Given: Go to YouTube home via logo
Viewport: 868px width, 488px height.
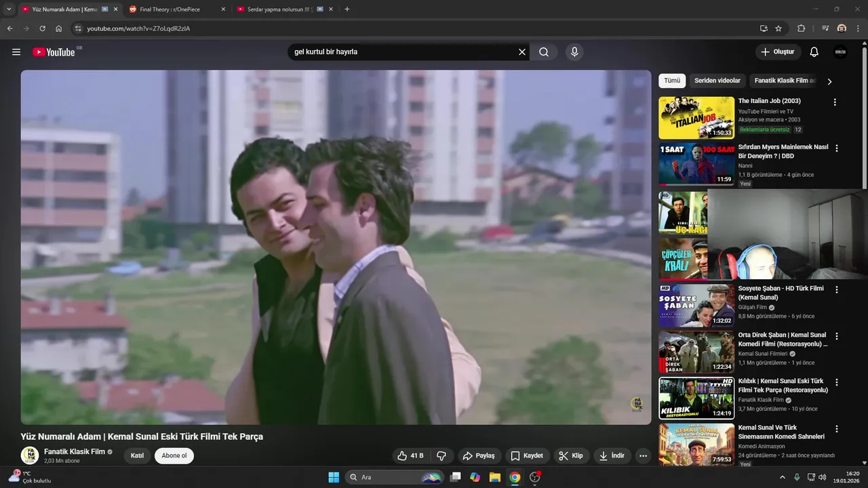Looking at the screenshot, I should 54,52.
